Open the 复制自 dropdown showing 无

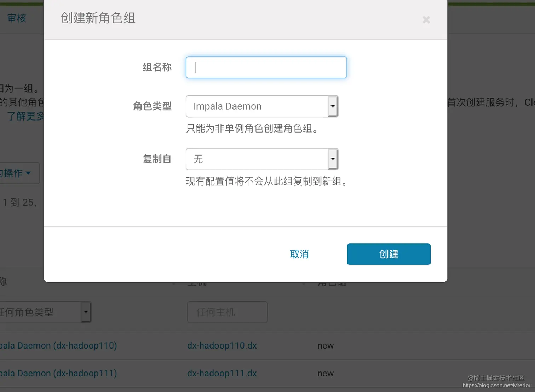tap(262, 159)
